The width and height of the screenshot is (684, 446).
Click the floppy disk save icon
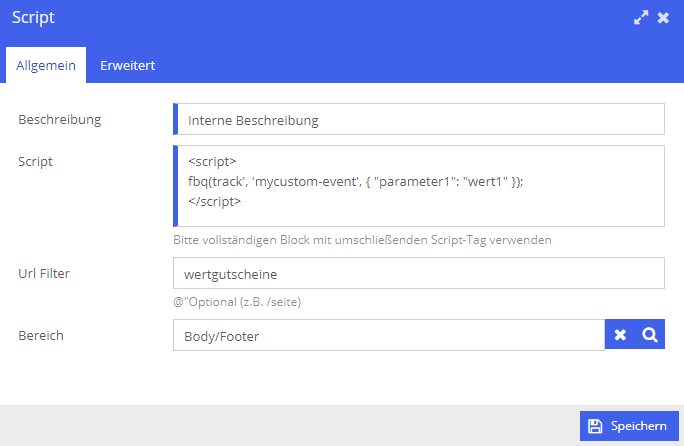coord(595,426)
